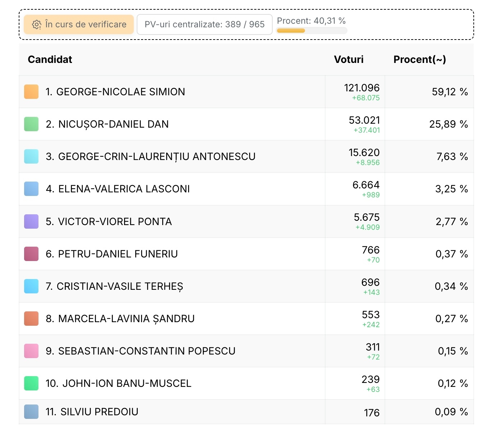Click the '+37.401' vote change for Dan
This screenshot has height=448, width=482.
367,130
